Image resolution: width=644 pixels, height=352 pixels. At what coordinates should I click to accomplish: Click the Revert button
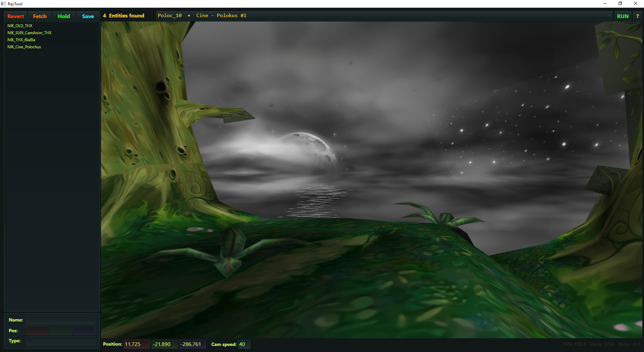pos(16,16)
